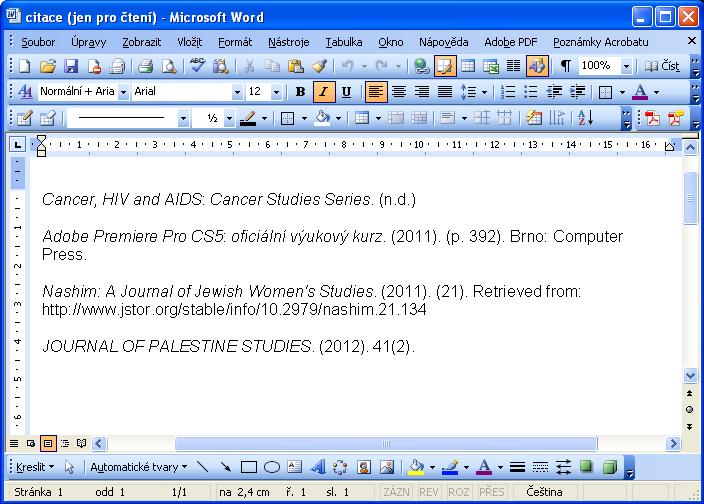Cut selection with the scissors icon
The image size is (704, 504).
pyautogui.click(x=249, y=66)
